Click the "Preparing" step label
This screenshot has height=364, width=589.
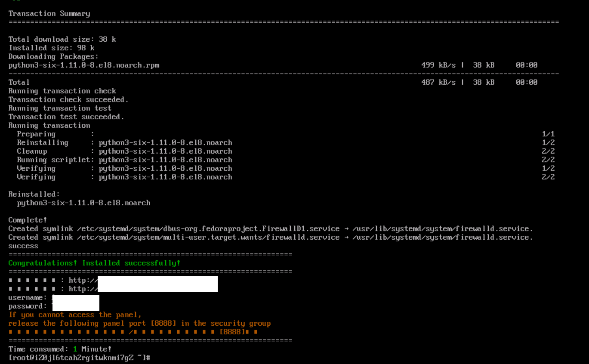(x=36, y=134)
